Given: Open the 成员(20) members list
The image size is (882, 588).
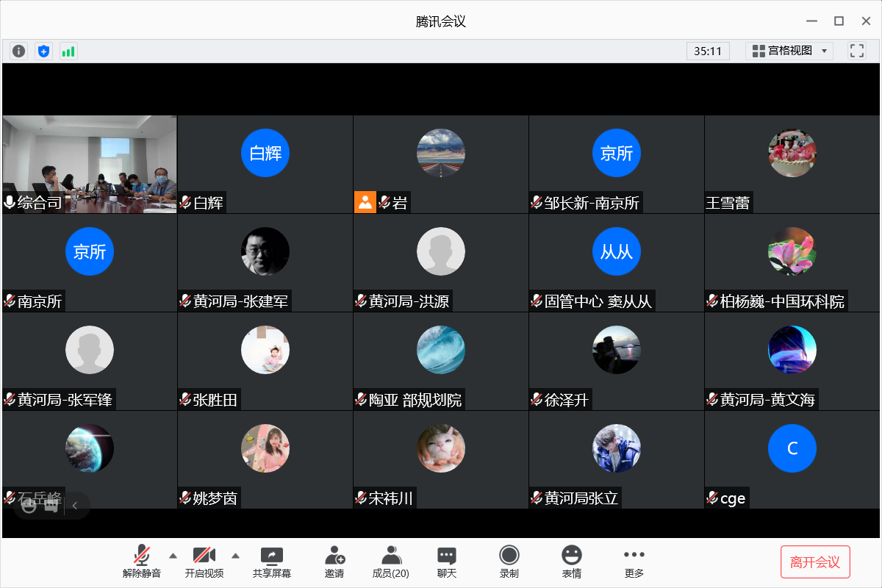Looking at the screenshot, I should [390, 562].
